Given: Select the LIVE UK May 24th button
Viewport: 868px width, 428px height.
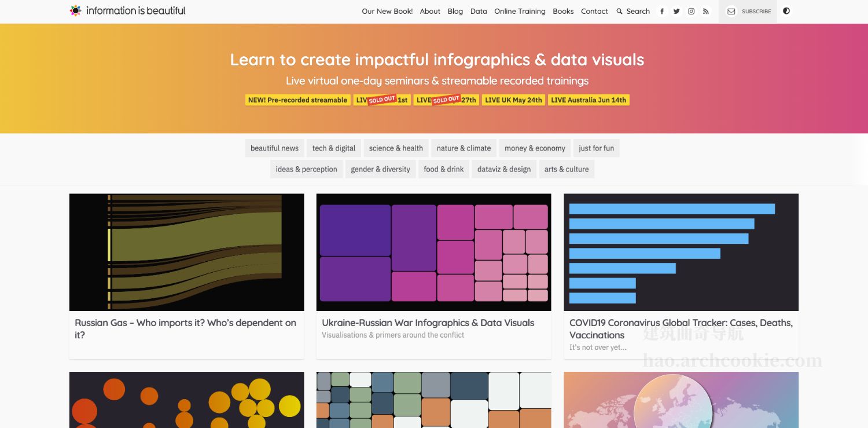Looking at the screenshot, I should [513, 100].
